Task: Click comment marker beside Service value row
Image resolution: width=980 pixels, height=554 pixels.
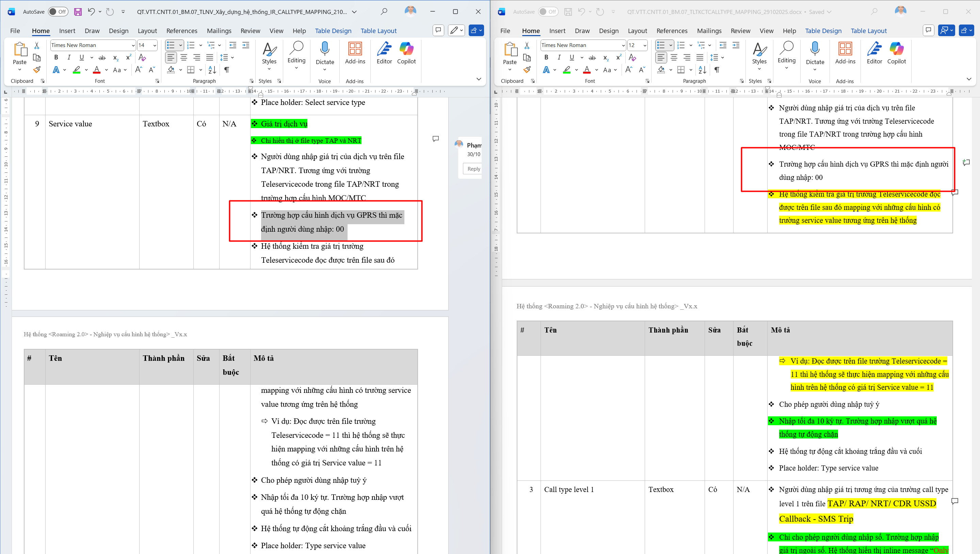Action: tap(436, 139)
